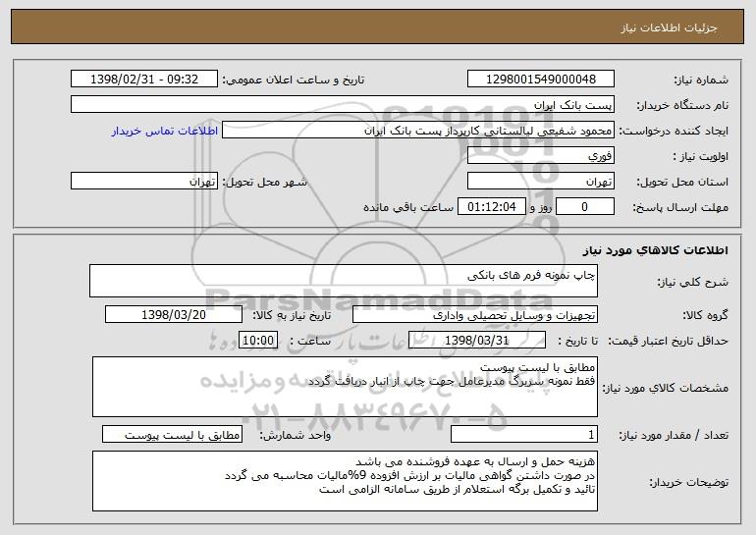This screenshot has height=535, width=756.
Task: Click the goods group field تجهیزات و وسایل تحصیلی واداری
Action: [x=475, y=315]
